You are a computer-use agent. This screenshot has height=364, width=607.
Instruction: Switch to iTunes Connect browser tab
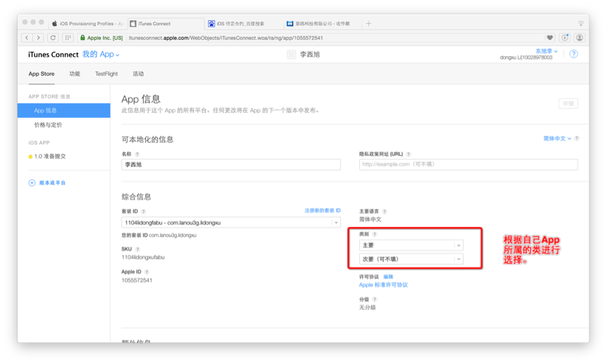click(166, 24)
